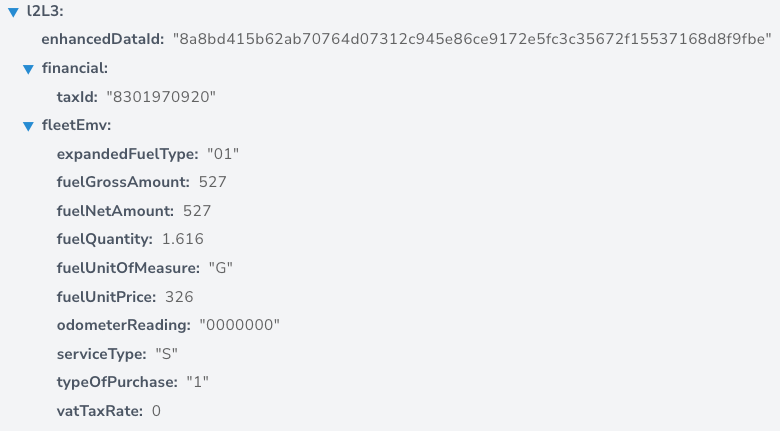This screenshot has height=431, width=780.
Task: Click the expandedFuelType key
Action: (127, 154)
